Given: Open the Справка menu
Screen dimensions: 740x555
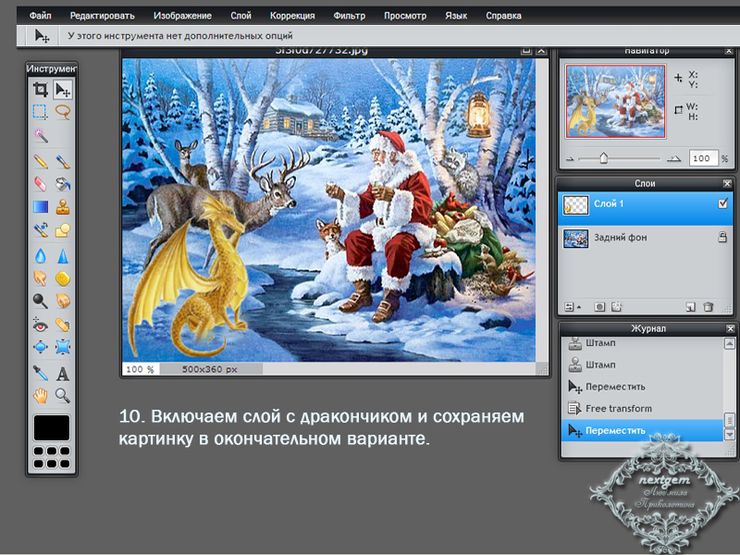Looking at the screenshot, I should pos(504,16).
